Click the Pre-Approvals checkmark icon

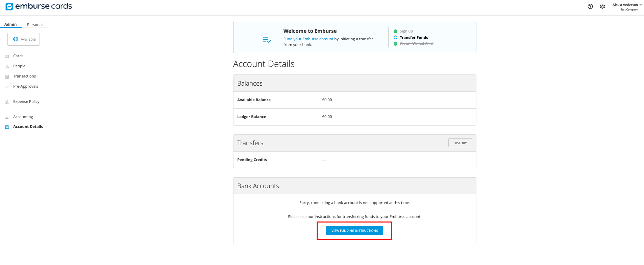point(7,87)
